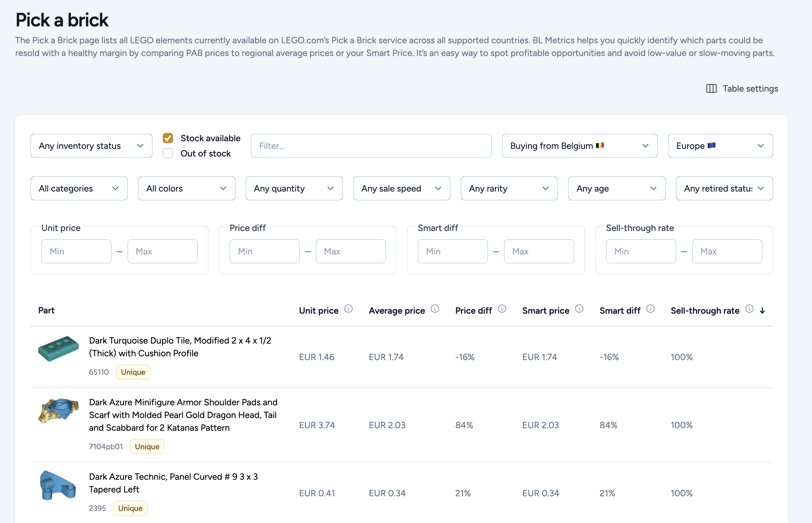Image resolution: width=812 pixels, height=523 pixels.
Task: Open the Dark Turquoise Duplo Tile part link
Action: point(180,347)
